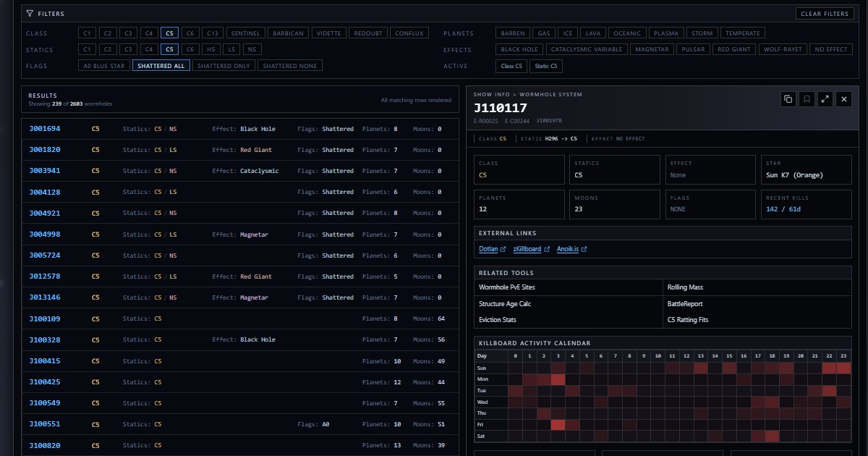Enable the Oceanic planets filter
This screenshot has width=868, height=456.
click(627, 33)
